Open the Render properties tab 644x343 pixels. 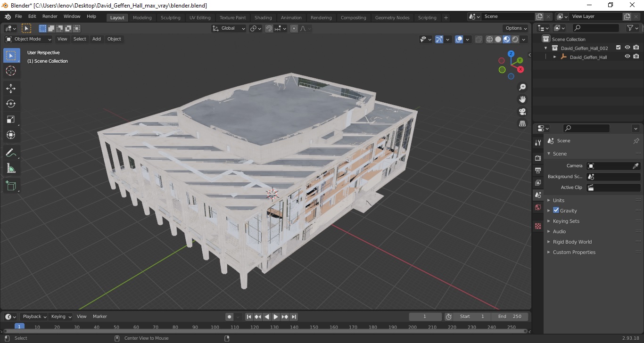coord(538,158)
